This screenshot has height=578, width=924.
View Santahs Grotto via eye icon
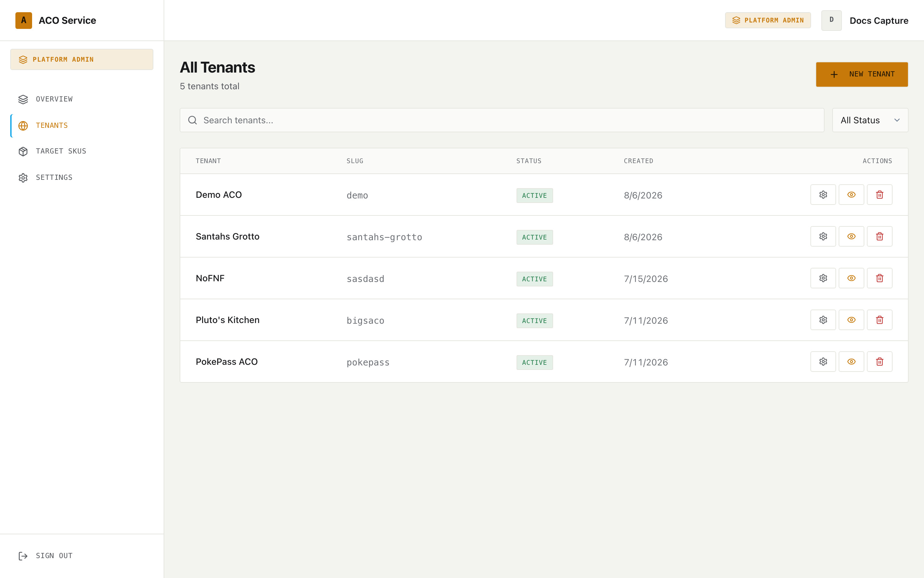click(851, 236)
